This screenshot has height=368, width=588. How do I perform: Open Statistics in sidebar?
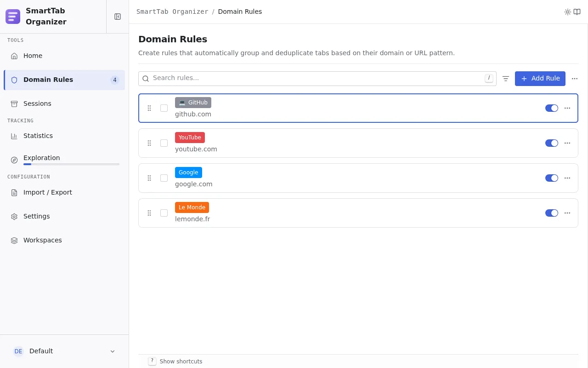tap(64, 136)
